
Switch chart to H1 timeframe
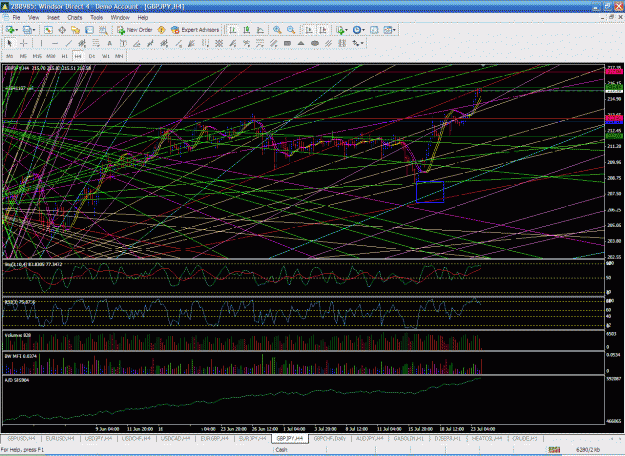tap(65, 56)
